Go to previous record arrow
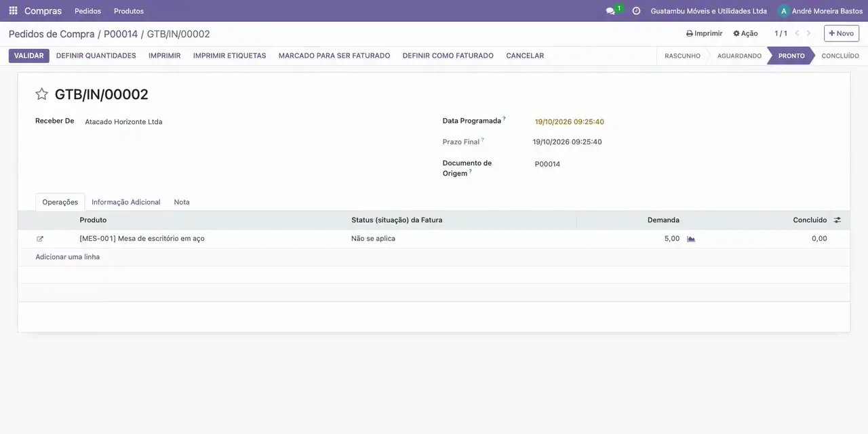Viewport: 868px width, 434px height. [x=797, y=33]
